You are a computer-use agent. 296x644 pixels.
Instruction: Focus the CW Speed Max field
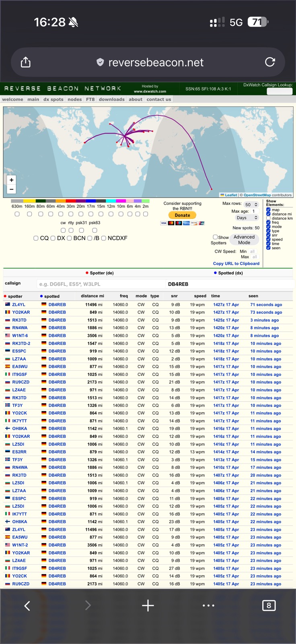(x=255, y=257)
